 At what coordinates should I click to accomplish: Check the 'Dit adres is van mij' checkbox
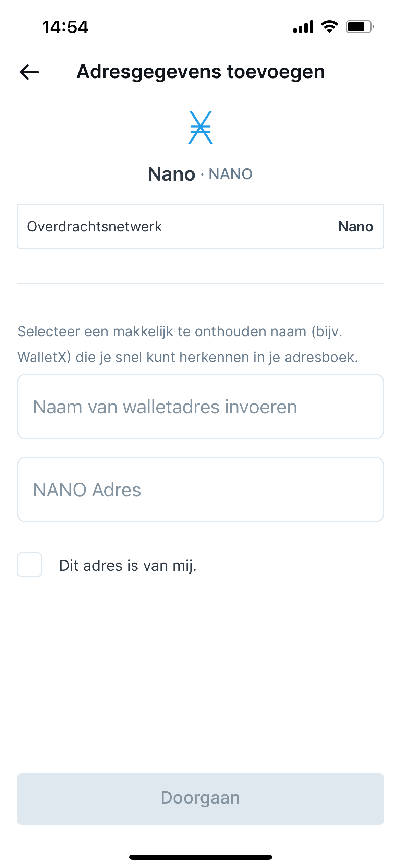coord(29,565)
